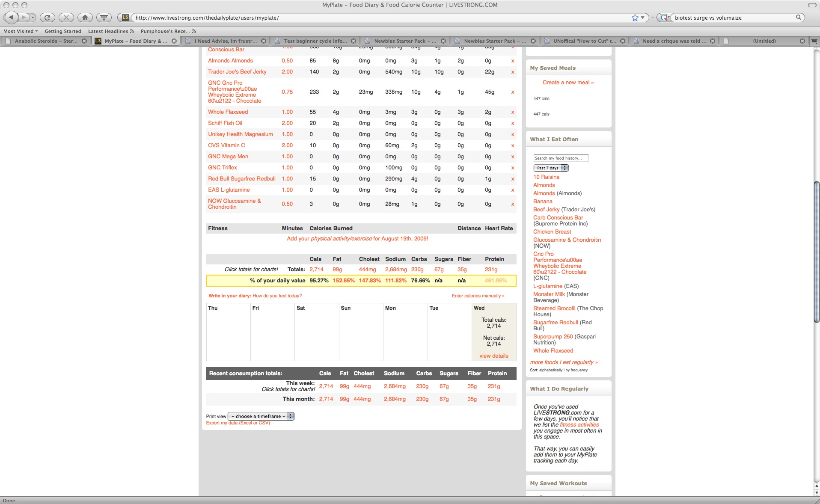Close the UNoffical How to Cut tab
The width and height of the screenshot is (820, 504).
pos(623,41)
